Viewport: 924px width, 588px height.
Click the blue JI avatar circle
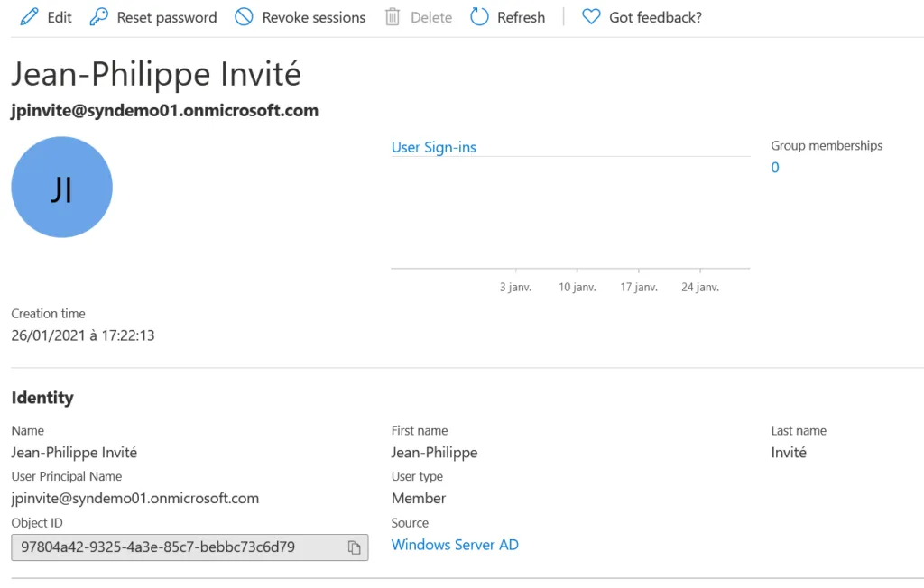(x=61, y=188)
